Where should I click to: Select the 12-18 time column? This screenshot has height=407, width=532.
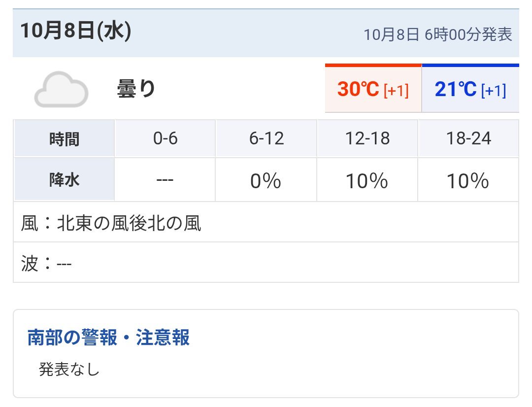[367, 139]
